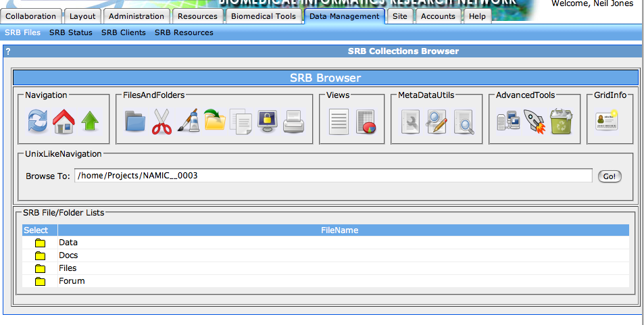Click the question mark help icon
This screenshot has width=644, height=325.
tap(8, 51)
